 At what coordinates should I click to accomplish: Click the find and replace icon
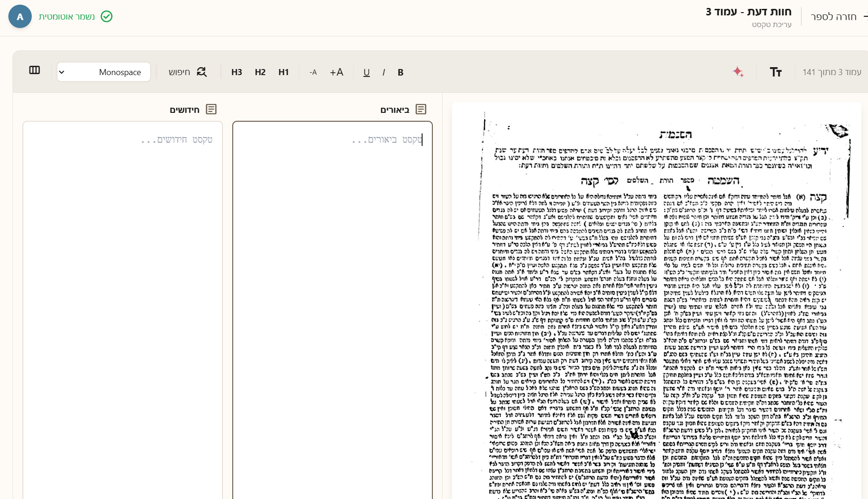(201, 72)
